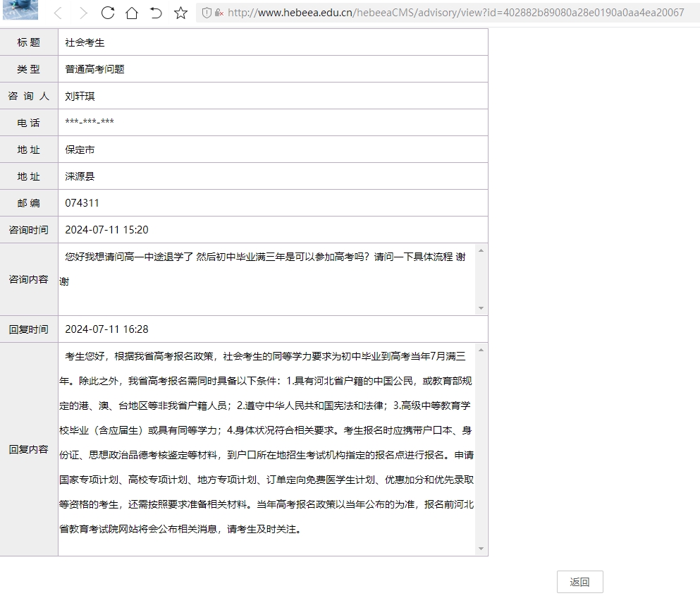Select the inquirer name 刘轩琪
Screen dimensions: 700x603
(x=80, y=96)
